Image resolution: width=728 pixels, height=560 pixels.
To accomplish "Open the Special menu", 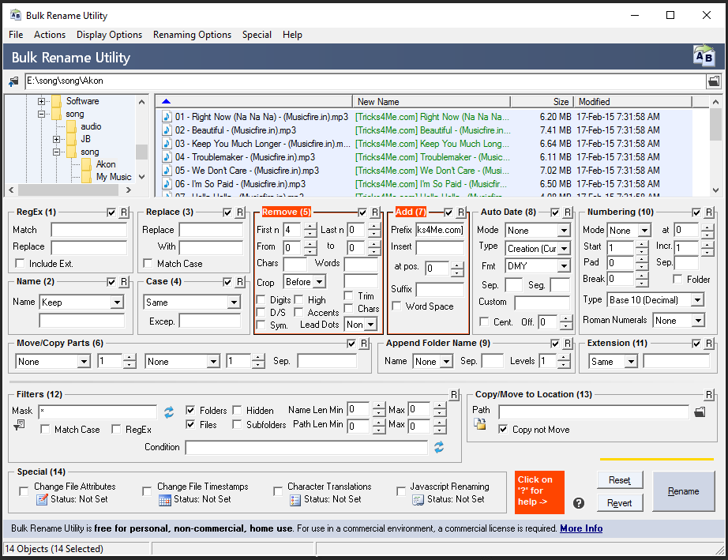I will point(257,35).
